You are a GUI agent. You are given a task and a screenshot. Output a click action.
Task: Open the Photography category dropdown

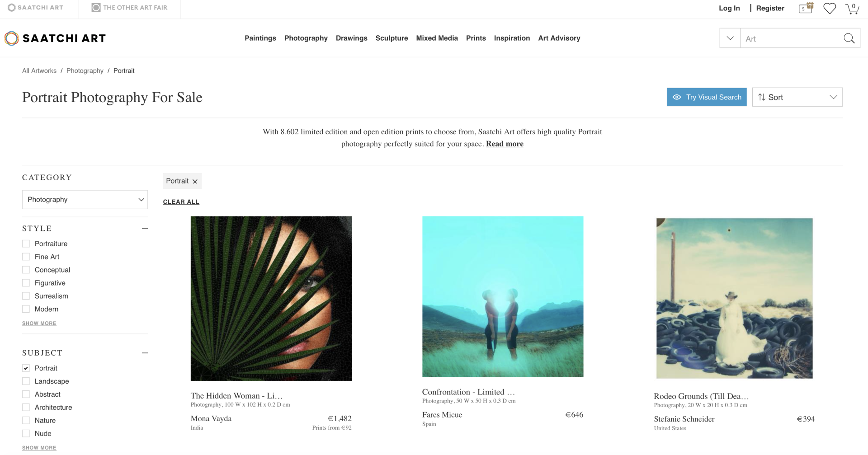pyautogui.click(x=85, y=200)
